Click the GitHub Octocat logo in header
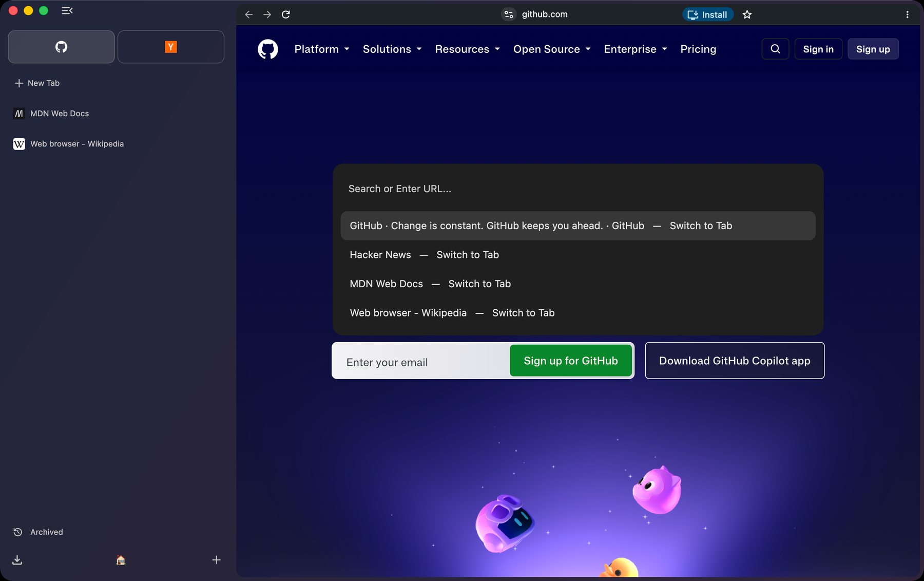This screenshot has height=581, width=924. coord(268,49)
